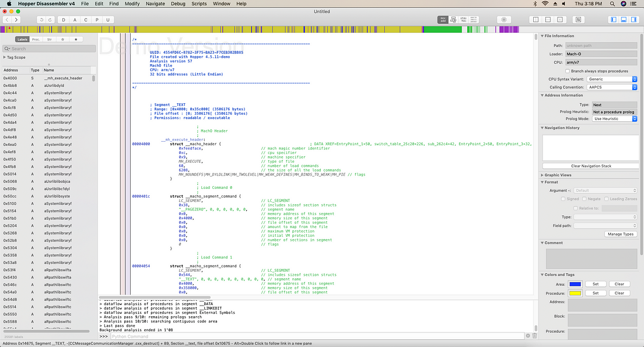Click the round clear icon in console
This screenshot has width=644, height=347.
click(x=528, y=336)
